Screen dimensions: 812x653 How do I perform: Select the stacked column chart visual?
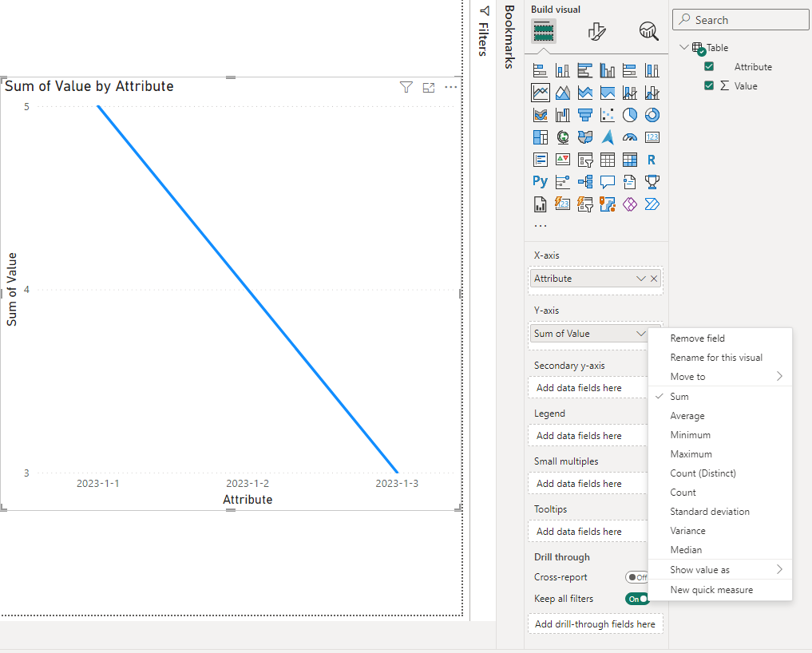point(562,70)
